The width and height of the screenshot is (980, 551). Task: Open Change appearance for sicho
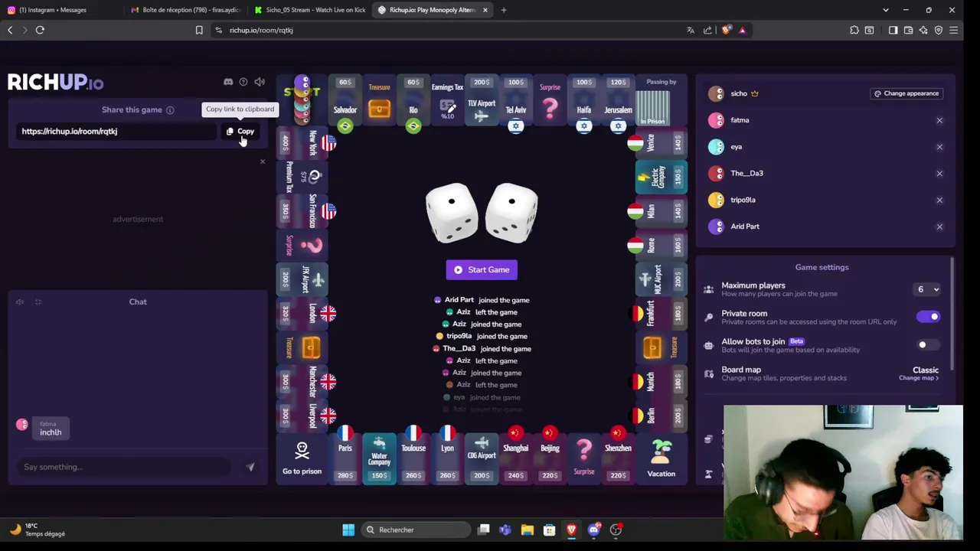pyautogui.click(x=906, y=93)
